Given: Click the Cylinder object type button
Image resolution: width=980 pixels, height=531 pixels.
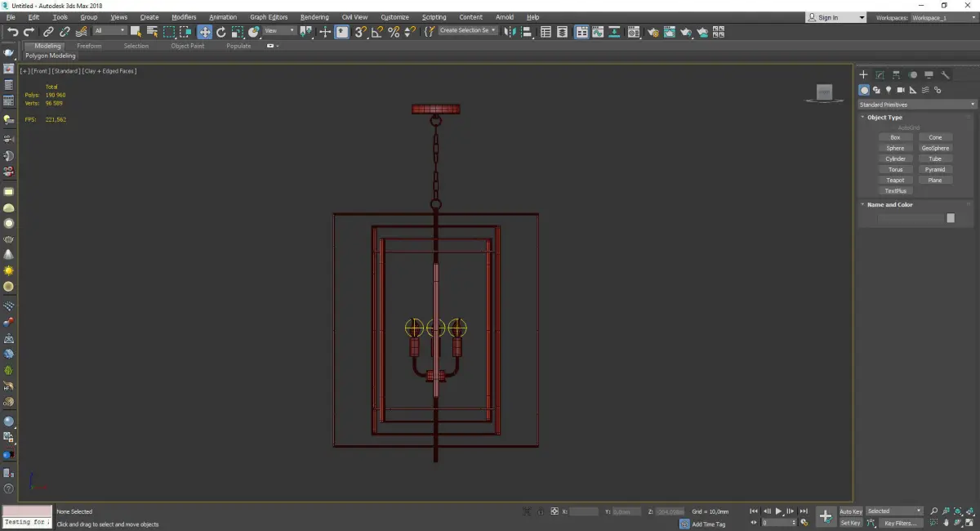Looking at the screenshot, I should (895, 159).
